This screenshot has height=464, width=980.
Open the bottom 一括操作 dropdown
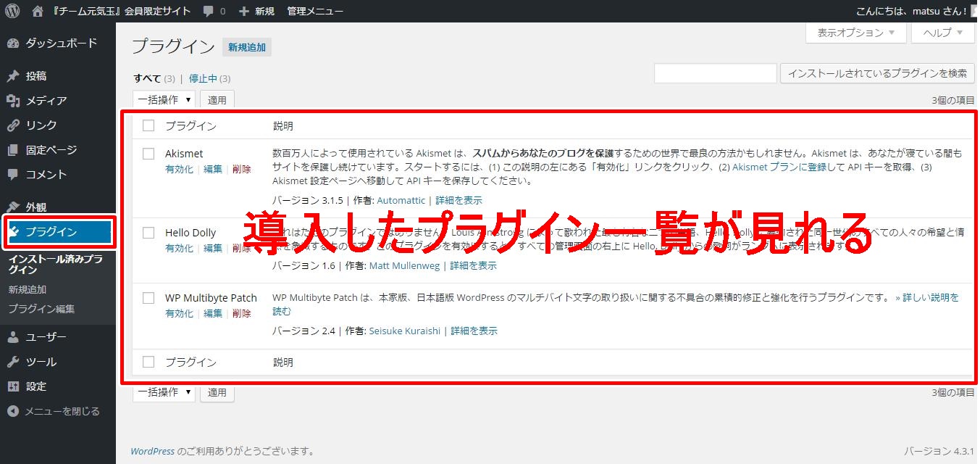(x=164, y=392)
